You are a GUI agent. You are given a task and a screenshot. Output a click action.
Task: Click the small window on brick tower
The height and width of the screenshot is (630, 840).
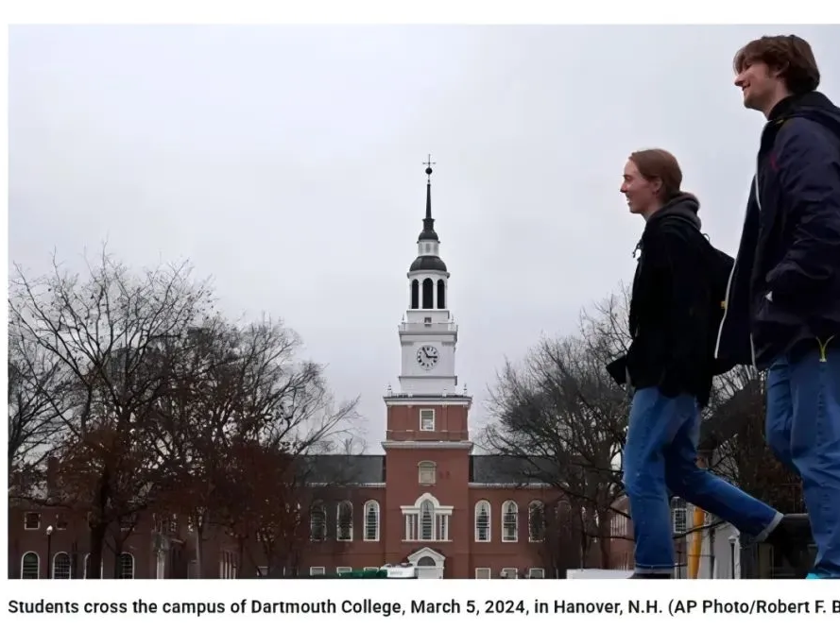(x=427, y=420)
